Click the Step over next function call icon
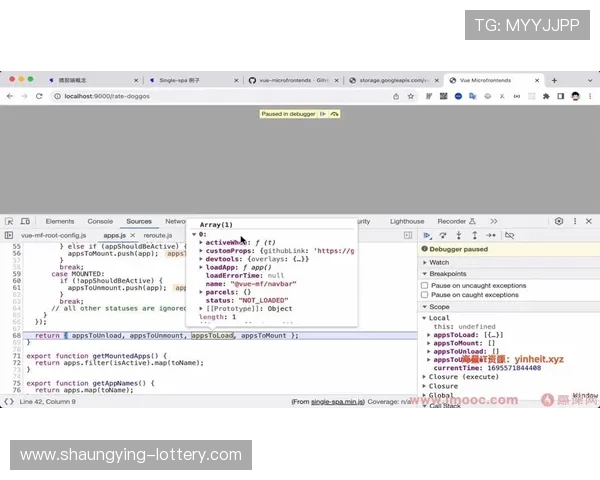This screenshot has height=480, width=600. (444, 235)
